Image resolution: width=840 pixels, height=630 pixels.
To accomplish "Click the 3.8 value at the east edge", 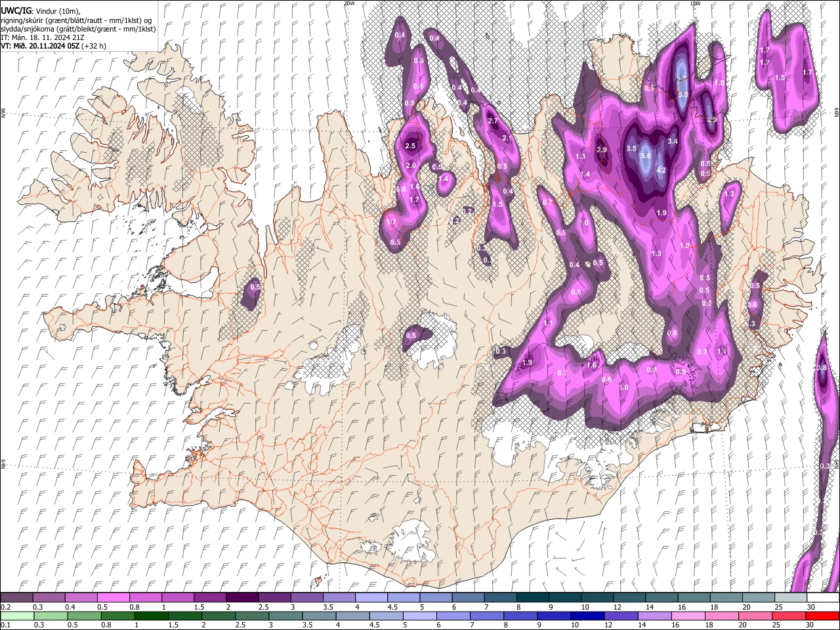I will click(x=822, y=368).
